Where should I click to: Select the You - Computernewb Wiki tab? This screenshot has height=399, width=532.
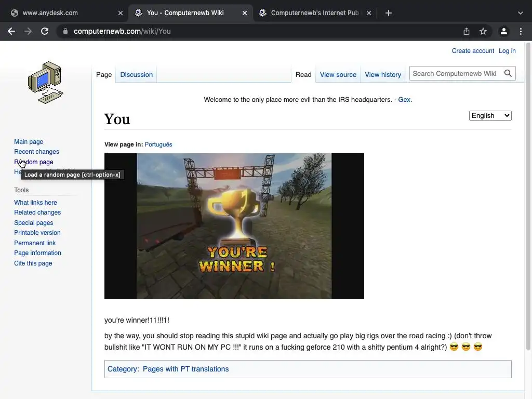click(191, 13)
